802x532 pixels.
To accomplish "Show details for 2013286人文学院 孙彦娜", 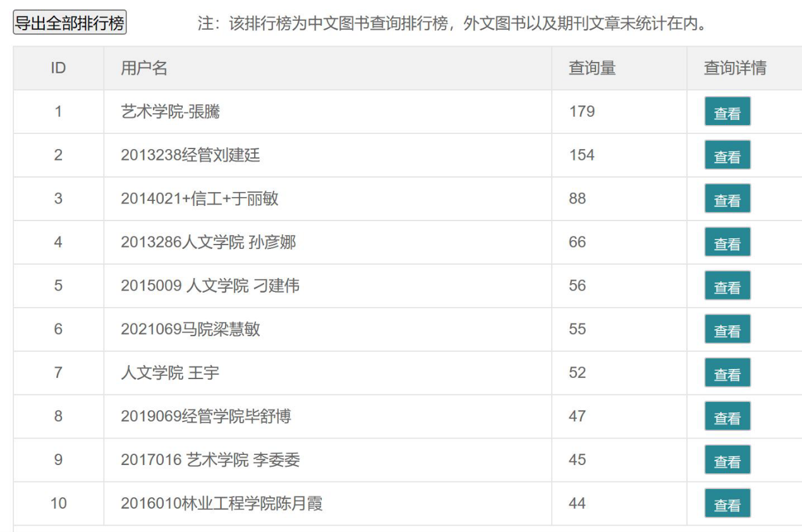I will 727,243.
